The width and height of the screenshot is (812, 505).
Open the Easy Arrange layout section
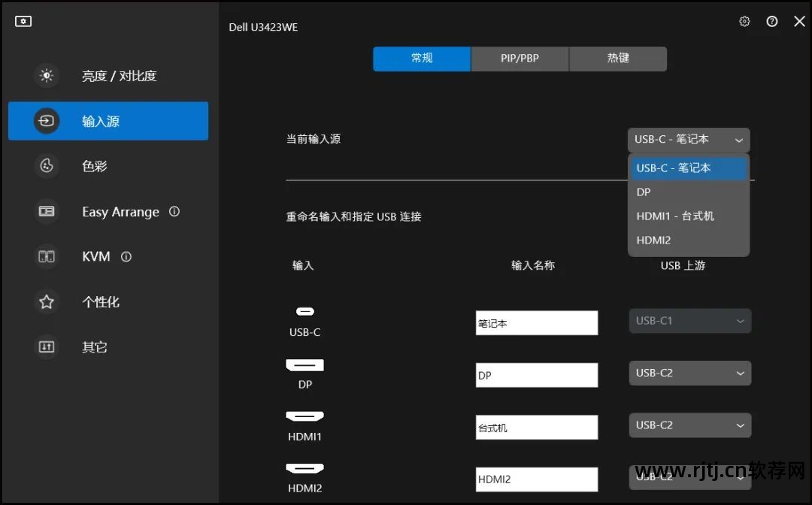coord(120,212)
